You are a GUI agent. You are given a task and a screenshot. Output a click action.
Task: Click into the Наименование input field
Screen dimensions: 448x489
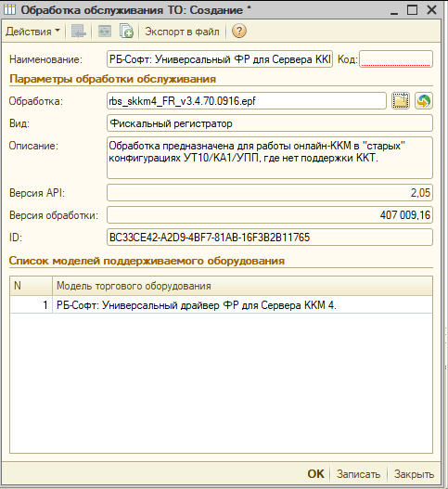[220, 59]
